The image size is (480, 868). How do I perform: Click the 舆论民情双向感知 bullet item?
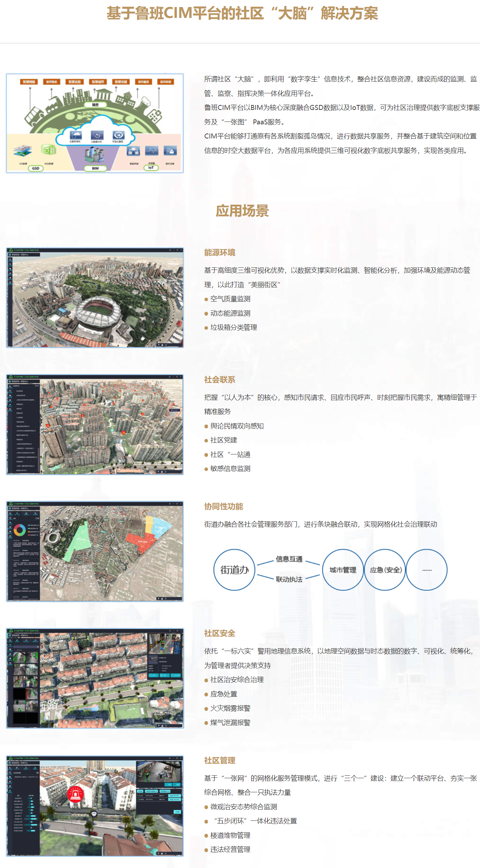pyautogui.click(x=234, y=426)
